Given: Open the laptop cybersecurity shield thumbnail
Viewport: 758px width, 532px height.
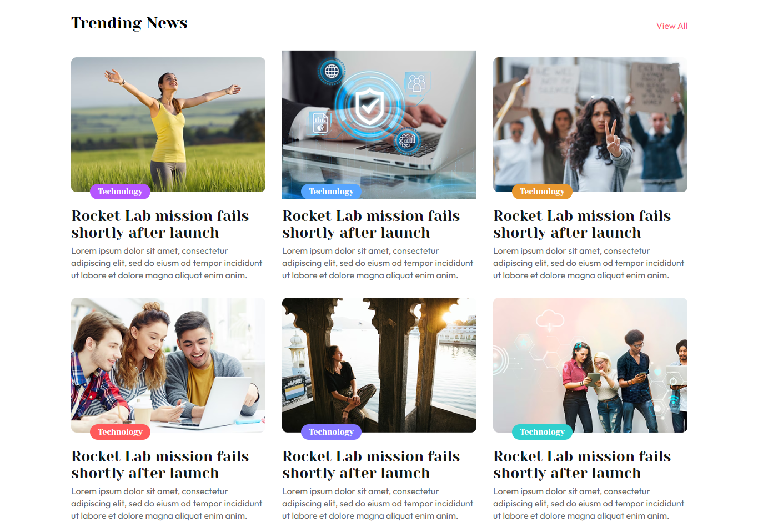Looking at the screenshot, I should pyautogui.click(x=379, y=124).
